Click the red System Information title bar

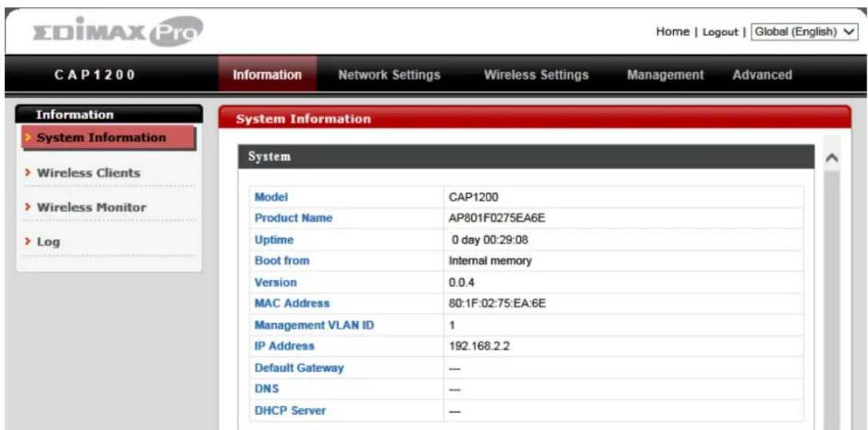tap(534, 118)
